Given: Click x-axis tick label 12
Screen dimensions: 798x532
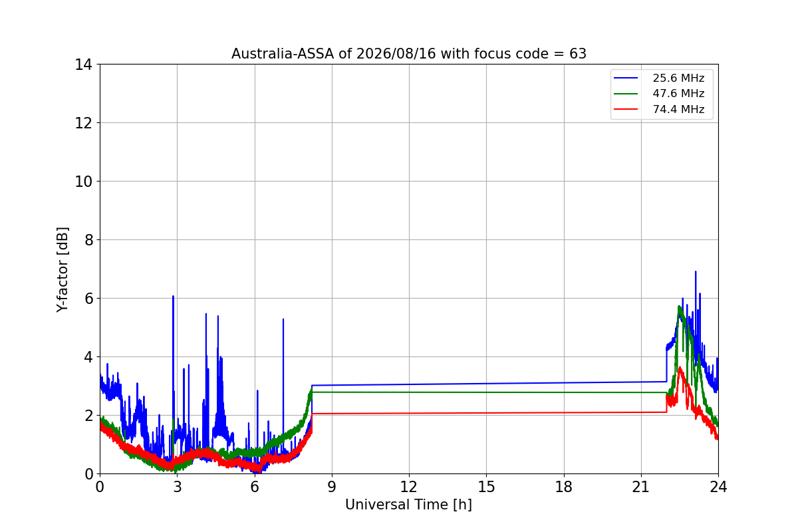Looking at the screenshot, I should 409,487.
